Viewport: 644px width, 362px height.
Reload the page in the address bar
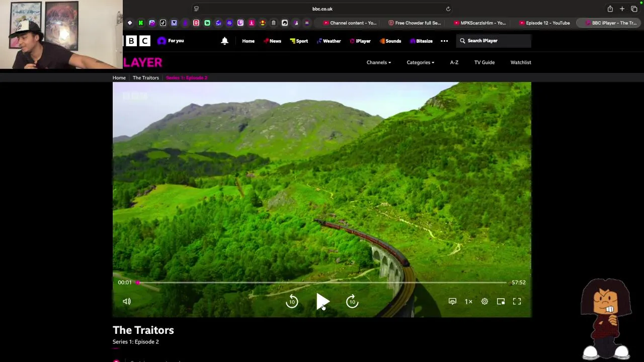pyautogui.click(x=448, y=9)
